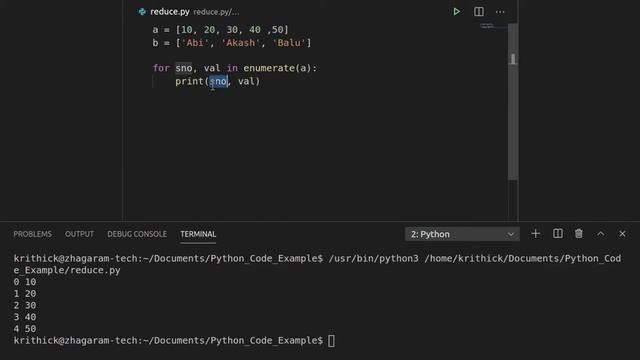The height and width of the screenshot is (360, 640).
Task: Click the minimap code preview
Action: [487, 26]
